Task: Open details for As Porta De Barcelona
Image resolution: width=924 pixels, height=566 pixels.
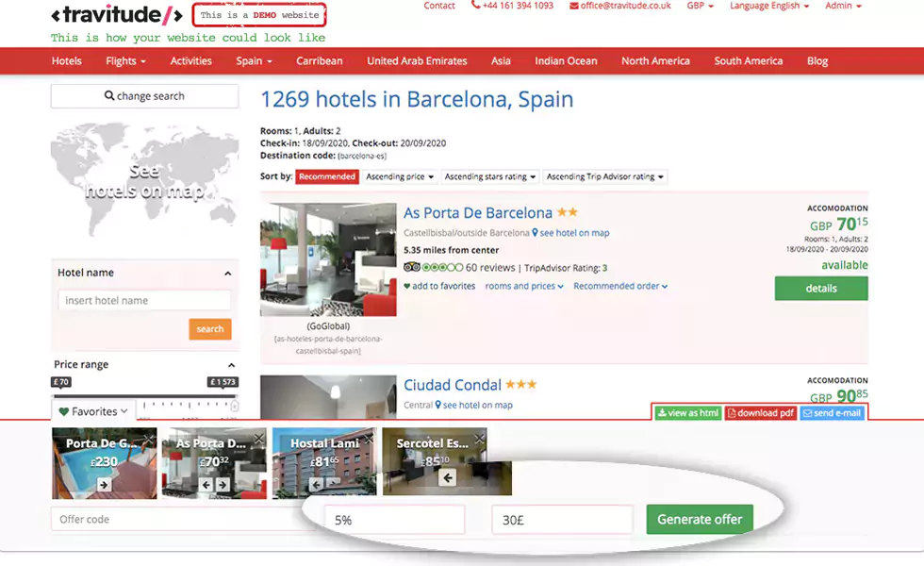Action: (x=820, y=290)
